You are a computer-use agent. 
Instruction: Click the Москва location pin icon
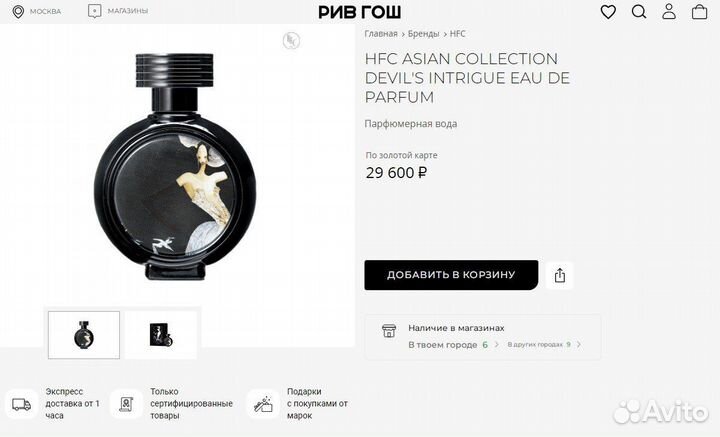pos(18,11)
